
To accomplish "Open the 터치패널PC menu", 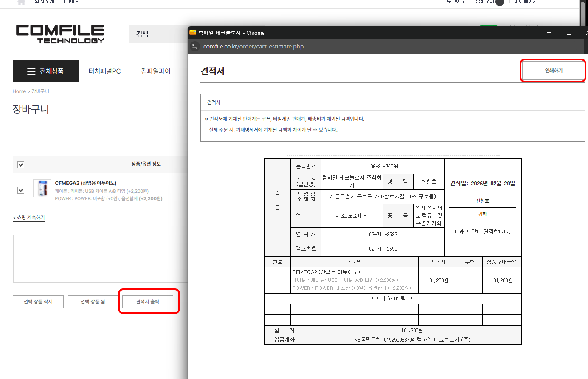I will 104,71.
